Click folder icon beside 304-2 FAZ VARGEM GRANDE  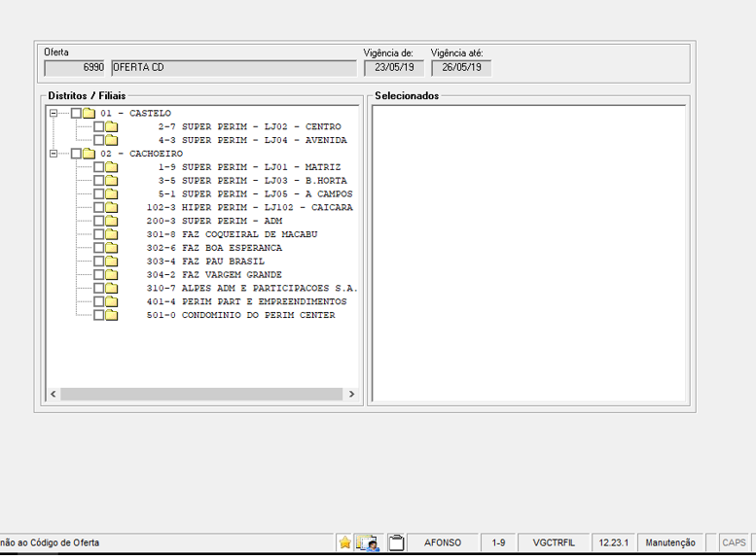tap(111, 275)
